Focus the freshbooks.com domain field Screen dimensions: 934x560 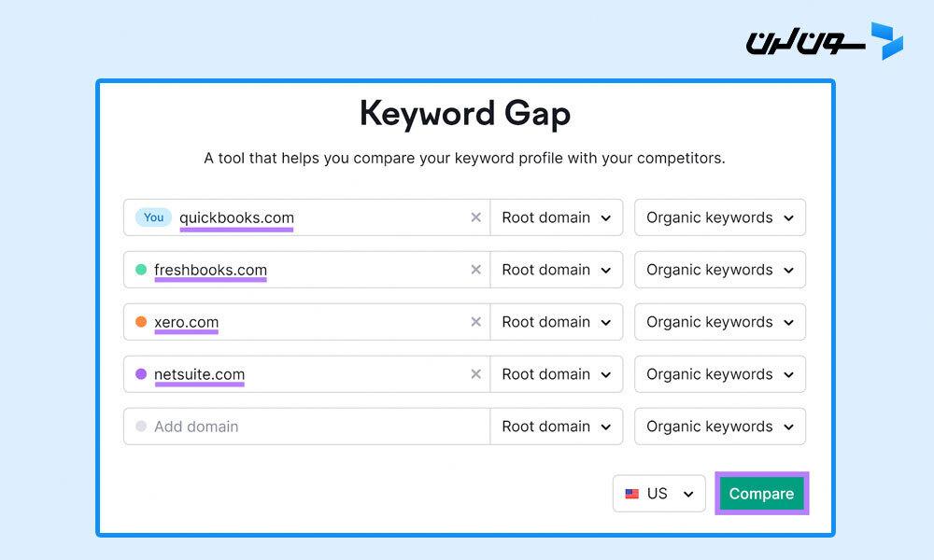point(306,270)
